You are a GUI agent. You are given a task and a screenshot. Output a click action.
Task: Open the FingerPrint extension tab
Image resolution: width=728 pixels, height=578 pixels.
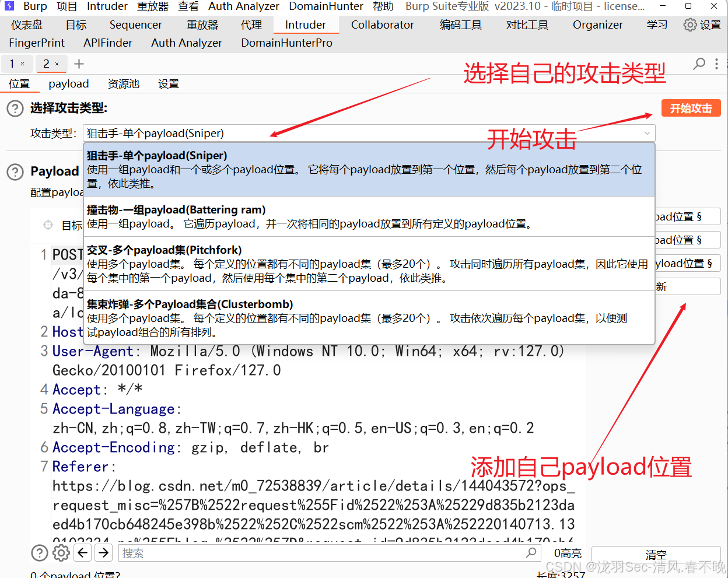point(37,43)
